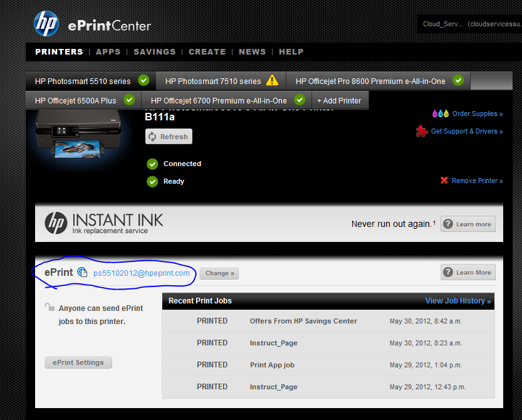522x420 pixels.
Task: Click the ePrint email copy icon
Action: pos(82,273)
